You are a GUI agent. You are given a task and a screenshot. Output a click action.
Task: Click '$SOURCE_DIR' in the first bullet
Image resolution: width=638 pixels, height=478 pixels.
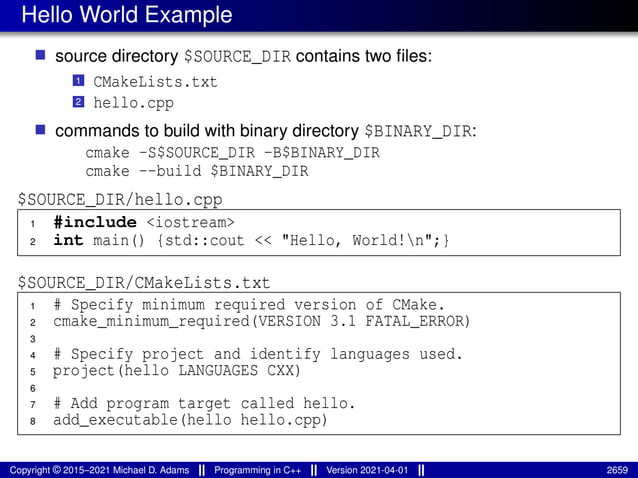(x=237, y=57)
